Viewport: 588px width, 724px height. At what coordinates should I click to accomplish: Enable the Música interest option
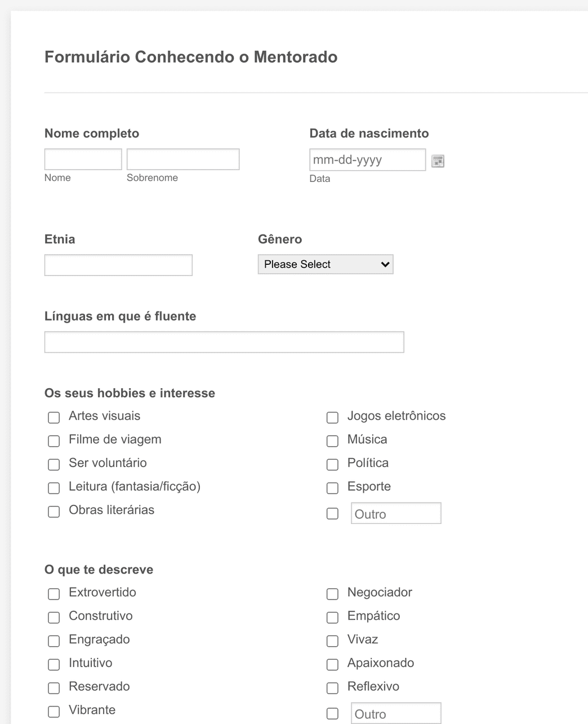pos(332,441)
